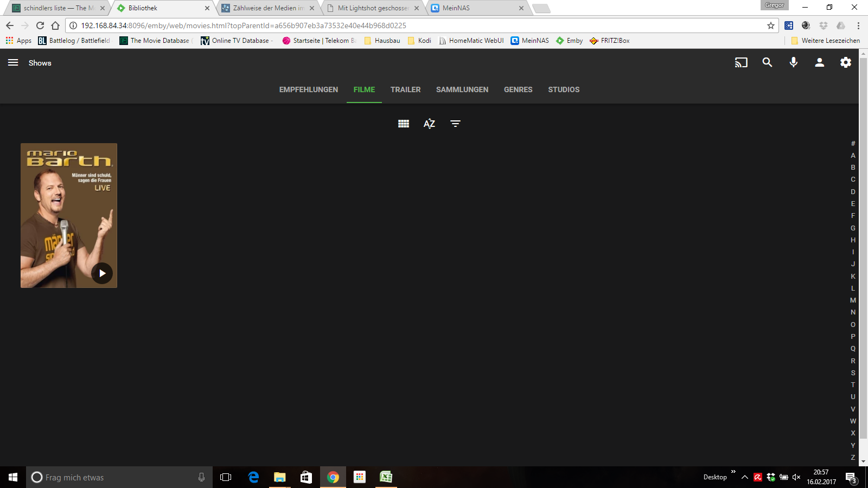Open the Battlelog / Battlefield bookmark
Viewport: 868px width, 488px height.
pos(74,41)
